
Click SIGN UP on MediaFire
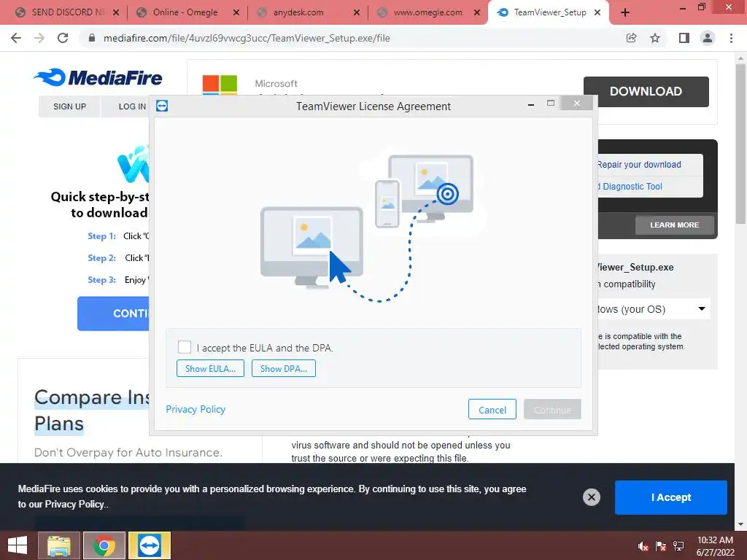pyautogui.click(x=69, y=106)
